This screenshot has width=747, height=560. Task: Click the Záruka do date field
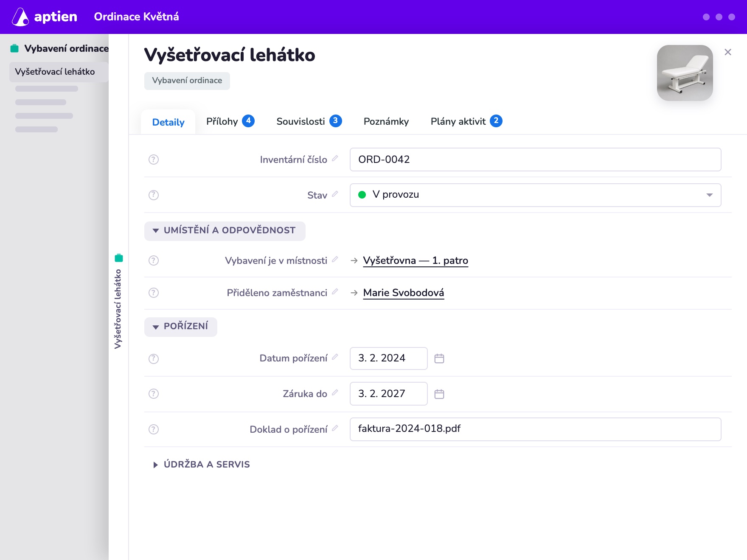(388, 394)
